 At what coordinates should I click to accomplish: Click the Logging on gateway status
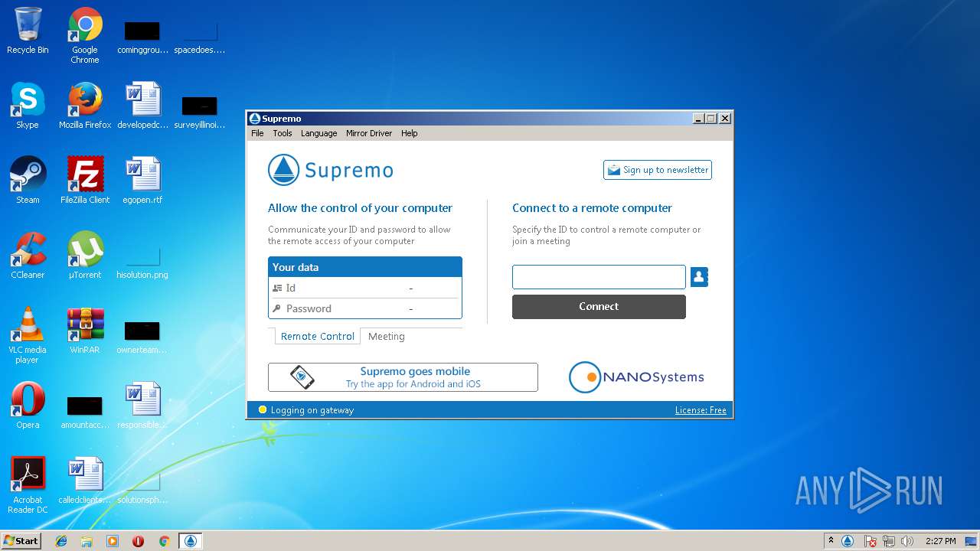click(x=306, y=410)
